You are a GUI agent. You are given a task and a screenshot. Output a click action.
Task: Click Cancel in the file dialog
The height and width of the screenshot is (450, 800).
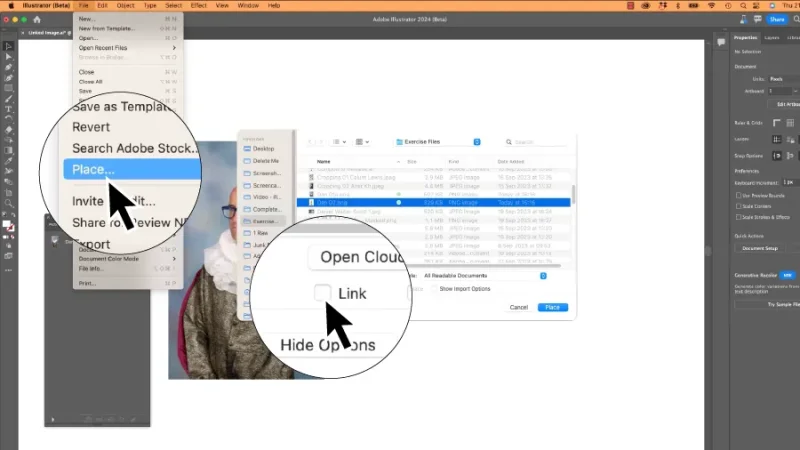pos(519,307)
